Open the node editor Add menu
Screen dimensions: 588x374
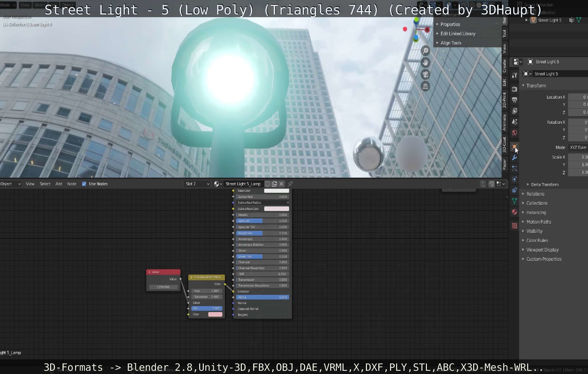59,184
